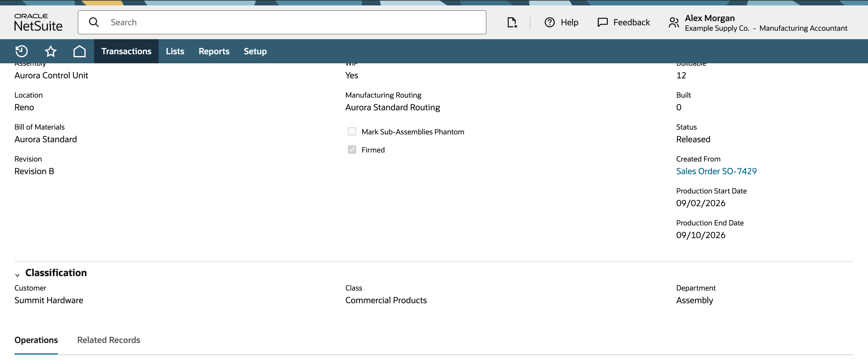Viewport: 868px width, 362px height.
Task: Click the Assembly department value
Action: [694, 300]
